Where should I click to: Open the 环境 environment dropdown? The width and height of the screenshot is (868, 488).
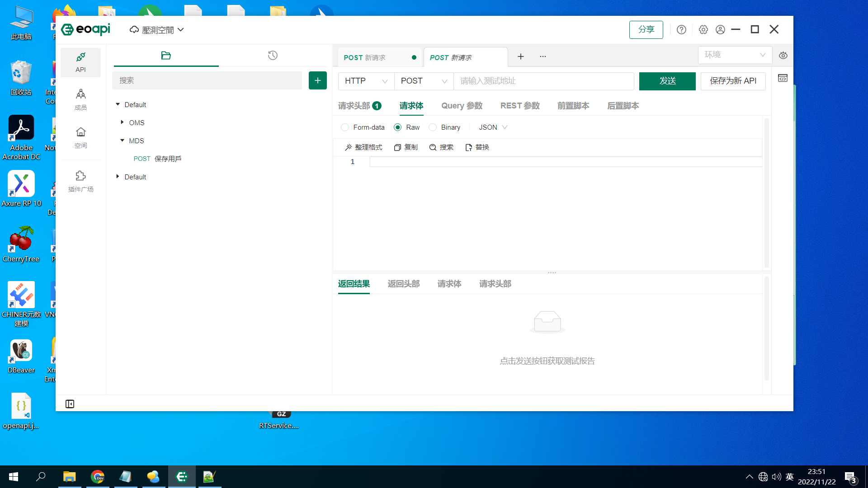click(735, 55)
